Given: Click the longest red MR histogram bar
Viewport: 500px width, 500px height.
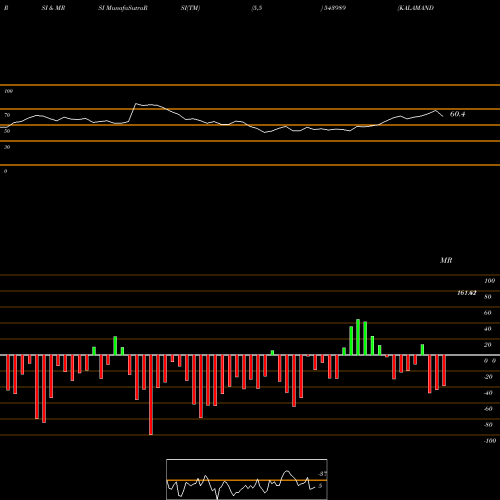Looking at the screenshot, I should (x=151, y=395).
